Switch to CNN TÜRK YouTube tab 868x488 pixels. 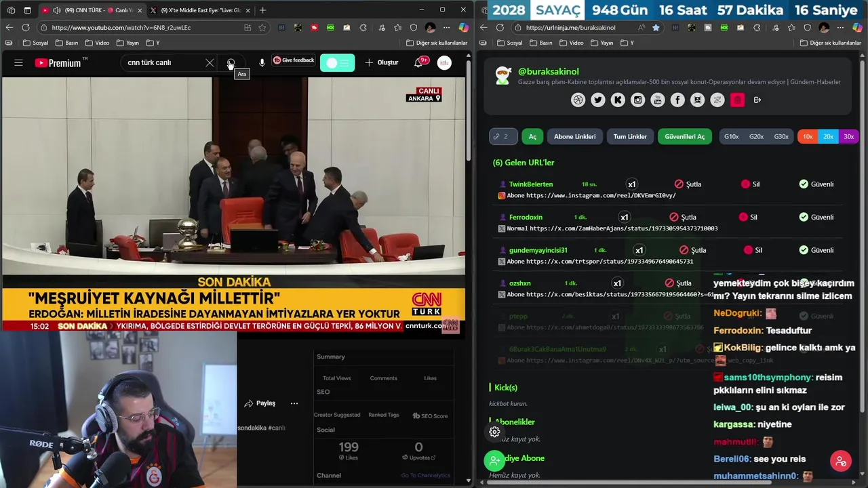pos(92,10)
